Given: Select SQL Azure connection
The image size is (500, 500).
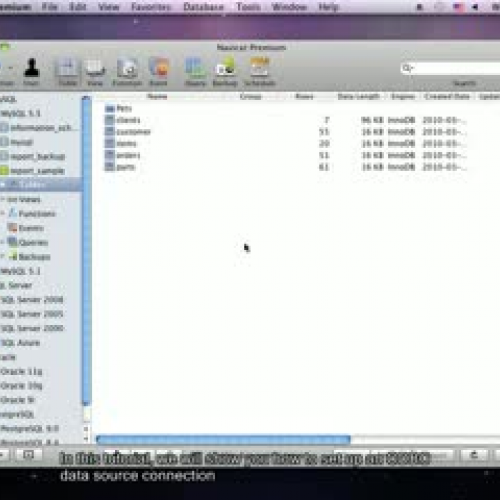Looking at the screenshot, I should coord(21,343).
